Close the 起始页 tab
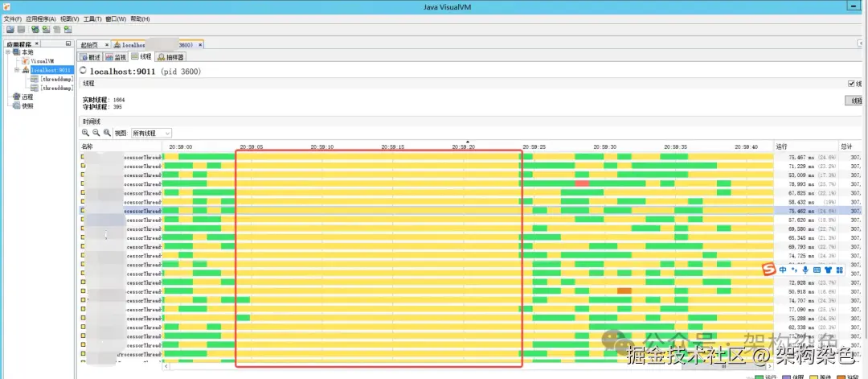This screenshot has width=868, height=379. [x=106, y=44]
